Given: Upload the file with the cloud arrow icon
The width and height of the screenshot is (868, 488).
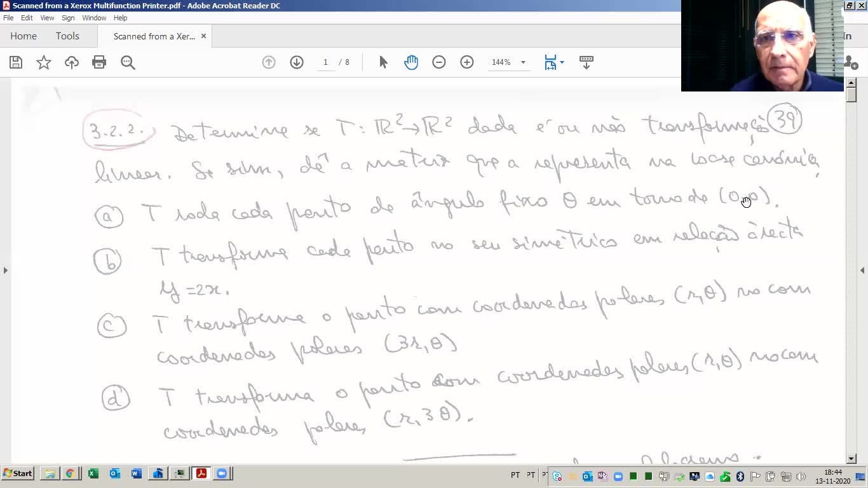Looking at the screenshot, I should (72, 62).
